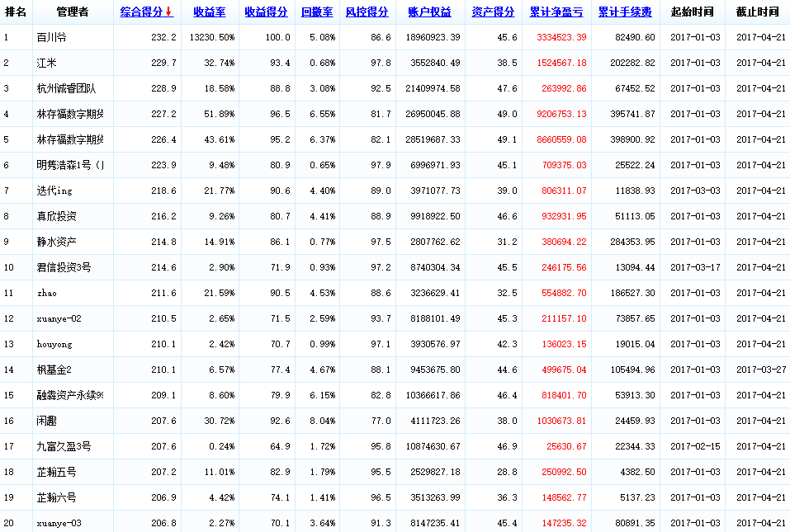Click composite score 229.7
This screenshot has width=790, height=532.
[x=163, y=63]
